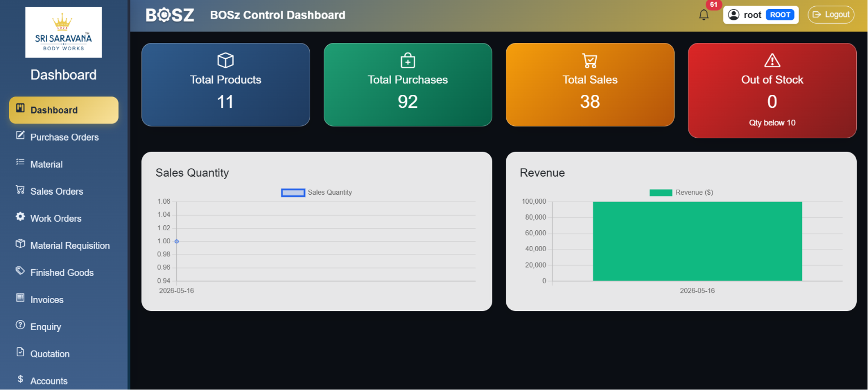Screen dimensions: 868x390
Task: Click the green revenue bar for 2026-05-16
Action: (x=697, y=241)
